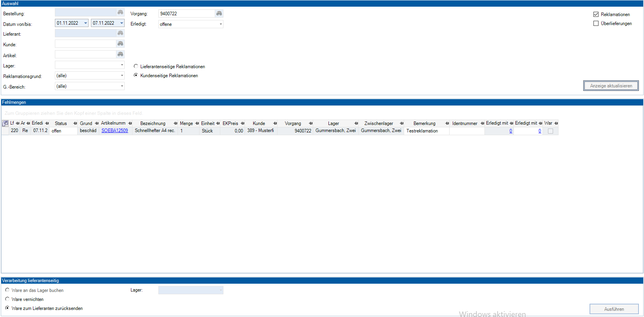Enable the Überlieferungen checkbox
Viewport: 644px width, 317px height.
(596, 24)
